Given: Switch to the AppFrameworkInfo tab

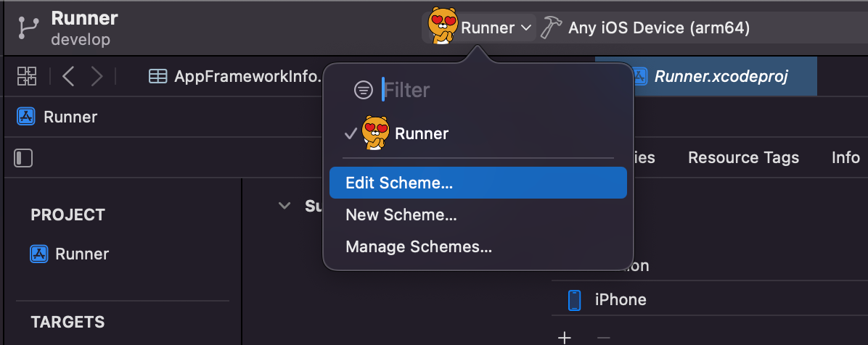Looking at the screenshot, I should click(235, 76).
